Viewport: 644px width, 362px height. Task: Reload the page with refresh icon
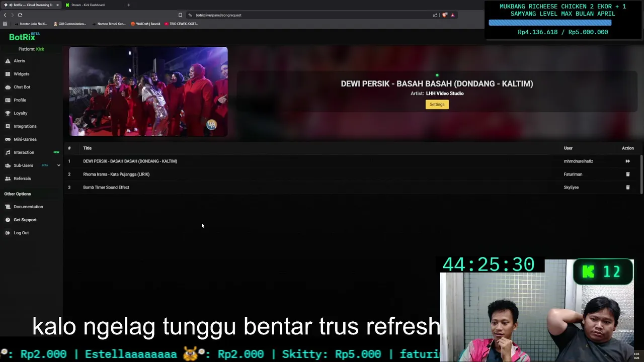pyautogui.click(x=20, y=15)
